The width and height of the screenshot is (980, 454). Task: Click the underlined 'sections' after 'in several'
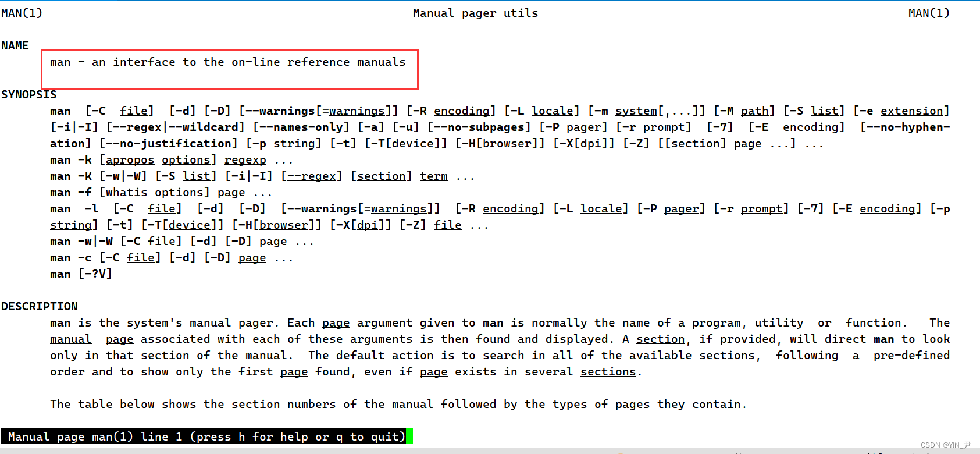(x=608, y=371)
